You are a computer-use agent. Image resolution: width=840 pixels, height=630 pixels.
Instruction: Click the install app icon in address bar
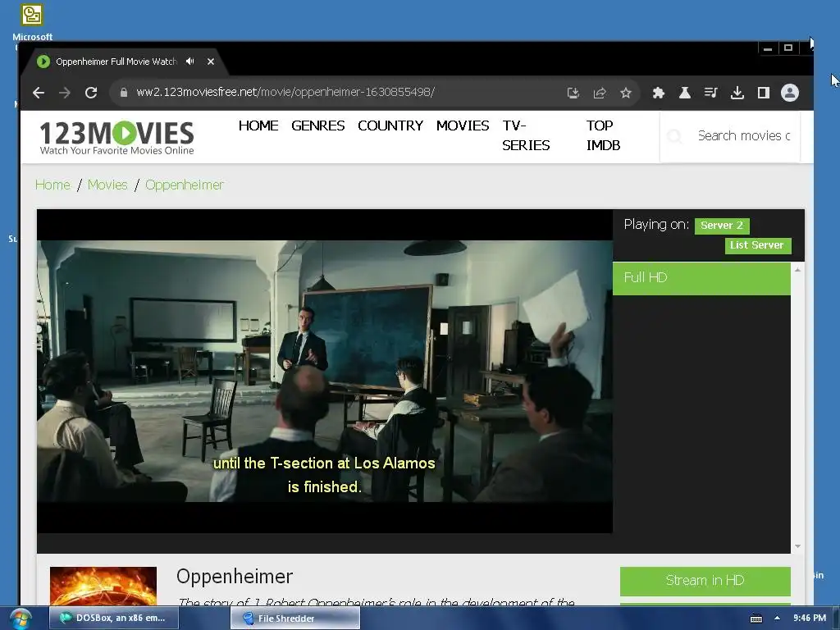click(573, 93)
